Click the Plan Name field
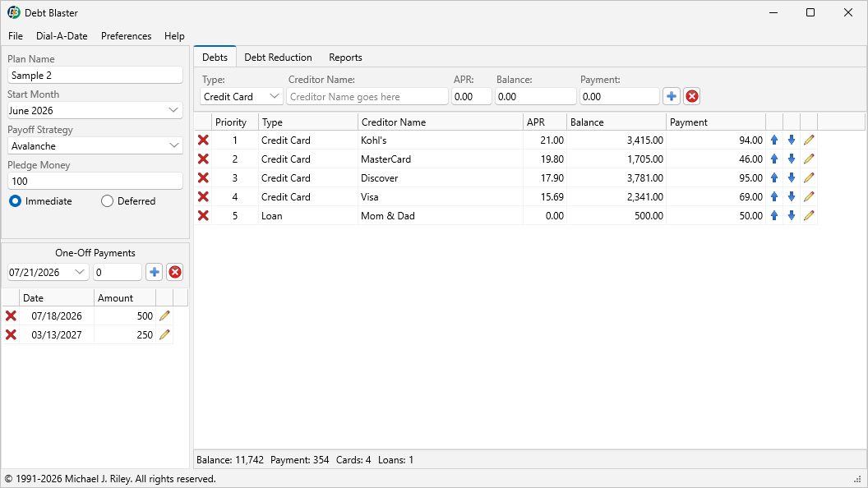868x488 pixels. 95,76
